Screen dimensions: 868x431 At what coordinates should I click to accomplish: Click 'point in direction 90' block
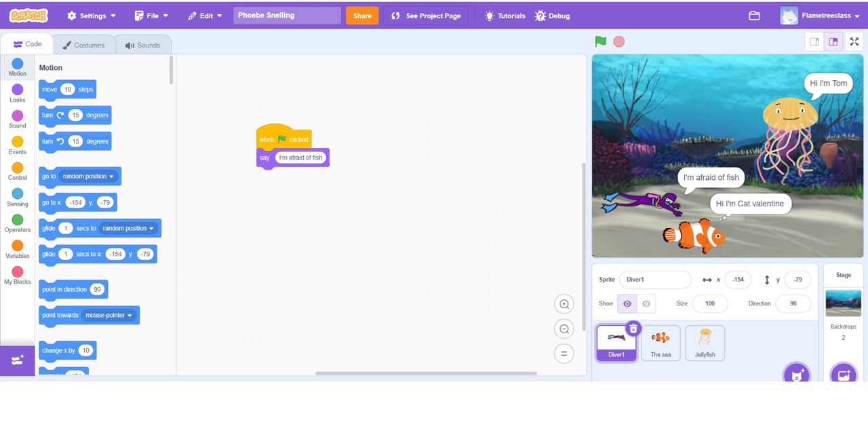73,289
